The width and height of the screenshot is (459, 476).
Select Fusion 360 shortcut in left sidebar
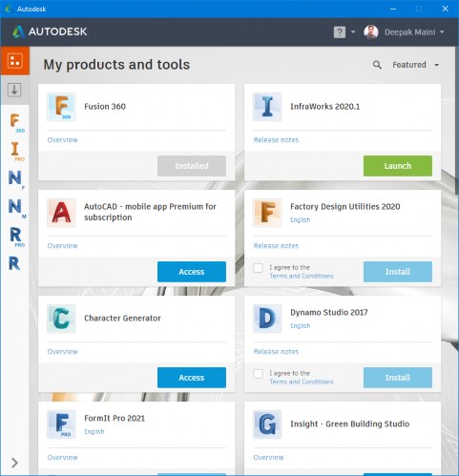coord(15,123)
